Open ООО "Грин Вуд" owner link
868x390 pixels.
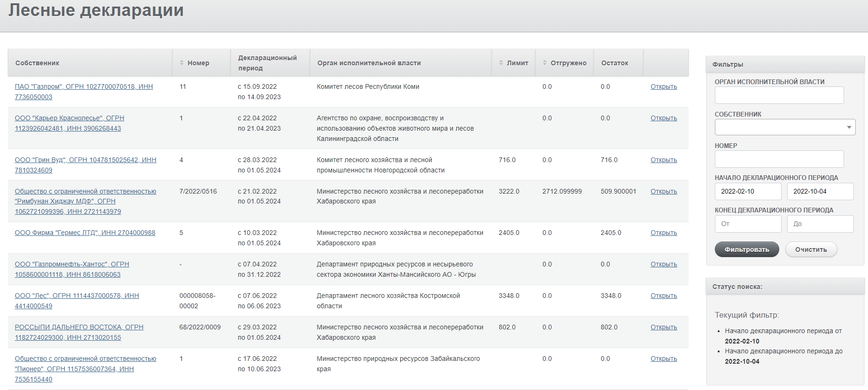point(85,165)
